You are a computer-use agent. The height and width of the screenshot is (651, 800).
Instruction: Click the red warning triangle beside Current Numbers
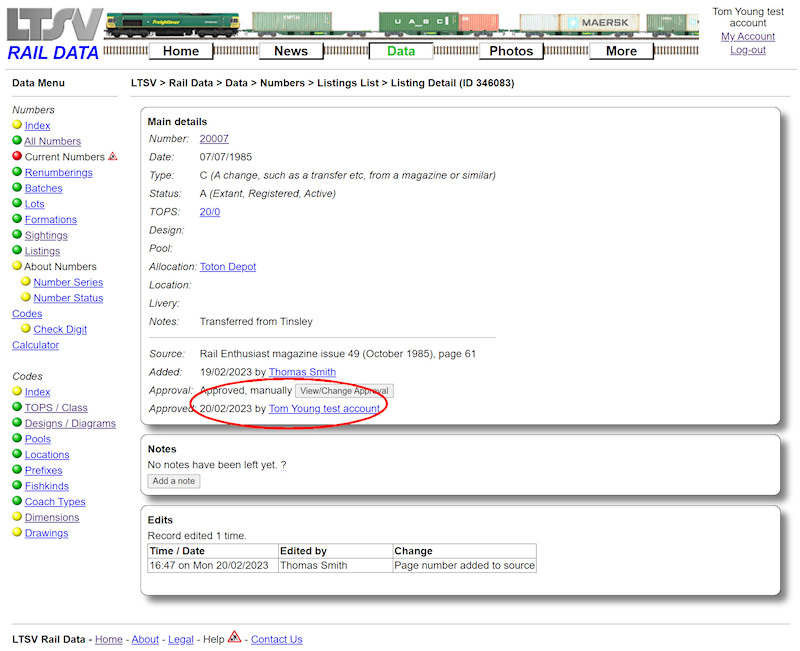tap(113, 156)
